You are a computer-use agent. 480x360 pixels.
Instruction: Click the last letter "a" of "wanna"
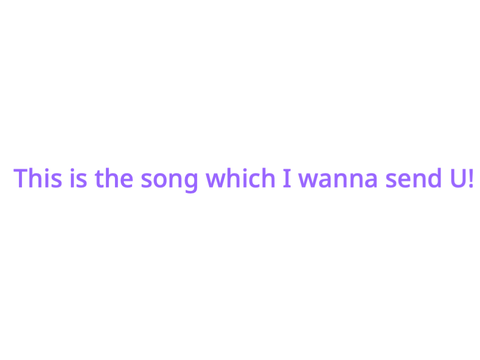371,180
